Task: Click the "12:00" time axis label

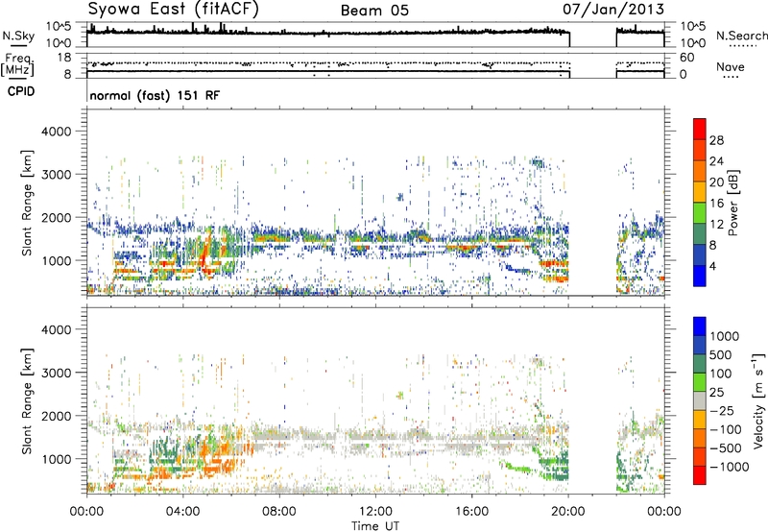Action: pos(375,512)
